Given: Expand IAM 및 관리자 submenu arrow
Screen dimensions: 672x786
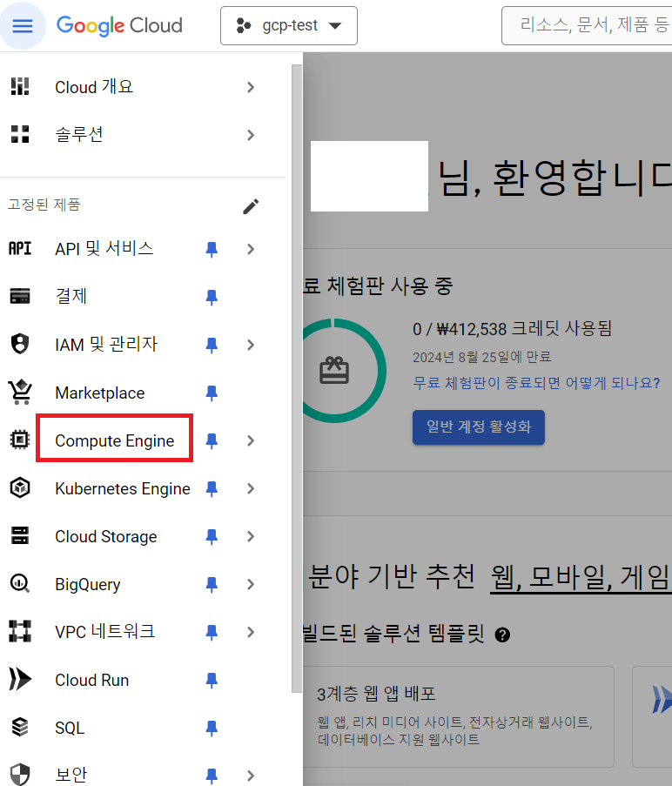Looking at the screenshot, I should [x=251, y=345].
